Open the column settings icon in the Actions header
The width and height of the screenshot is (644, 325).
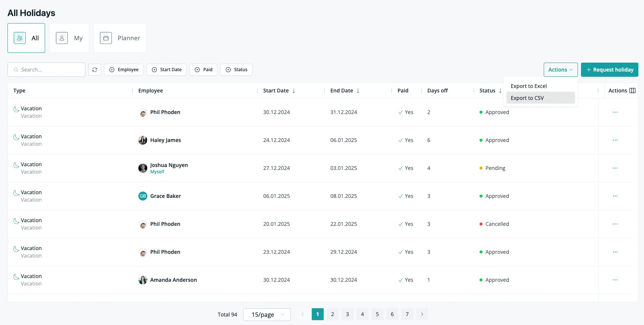[632, 91]
